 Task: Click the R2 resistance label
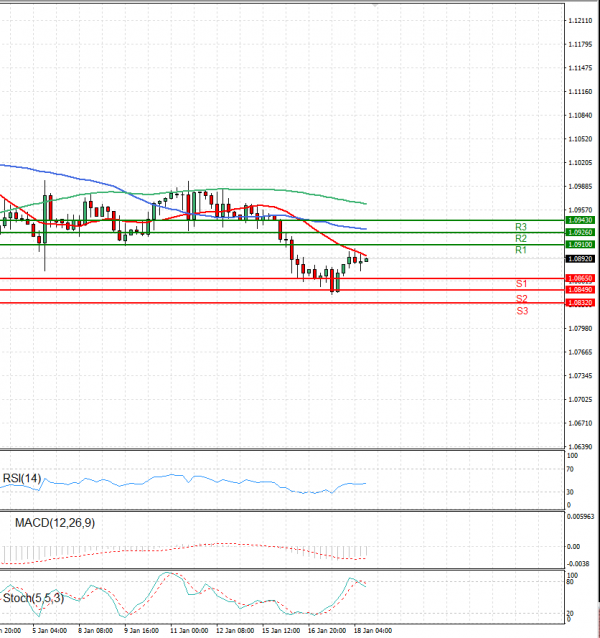click(x=521, y=238)
